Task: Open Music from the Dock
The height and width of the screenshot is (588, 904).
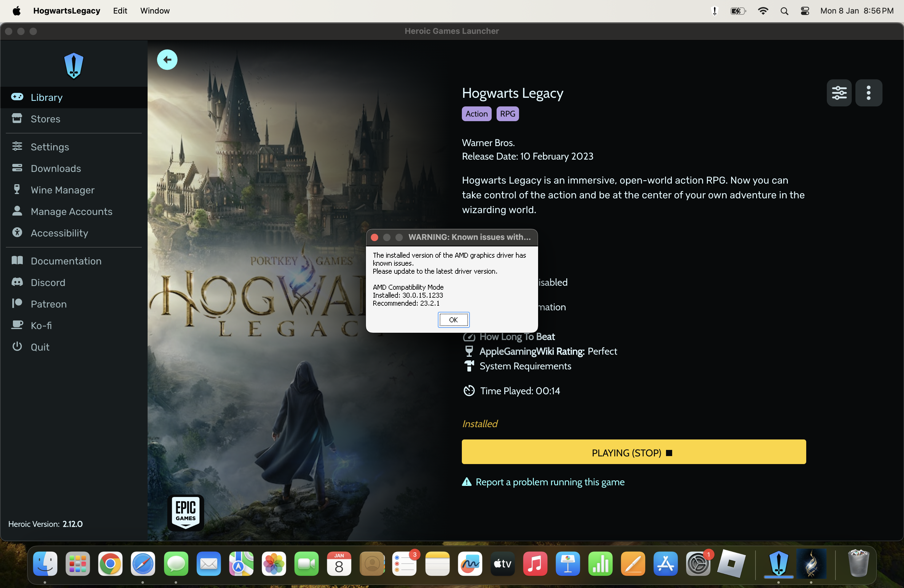Action: (x=535, y=564)
